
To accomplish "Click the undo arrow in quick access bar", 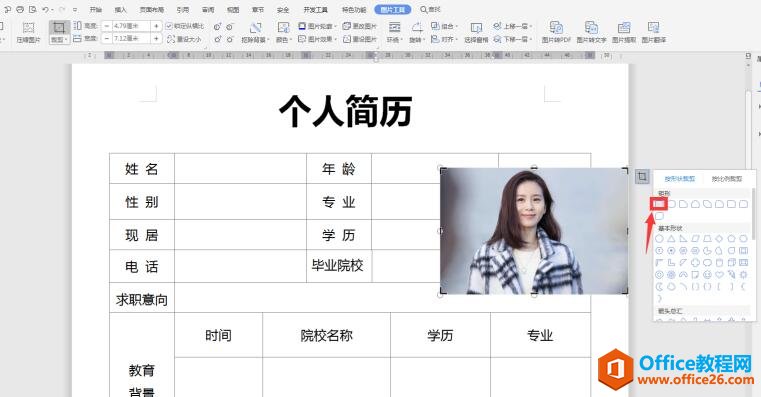I will (x=46, y=9).
